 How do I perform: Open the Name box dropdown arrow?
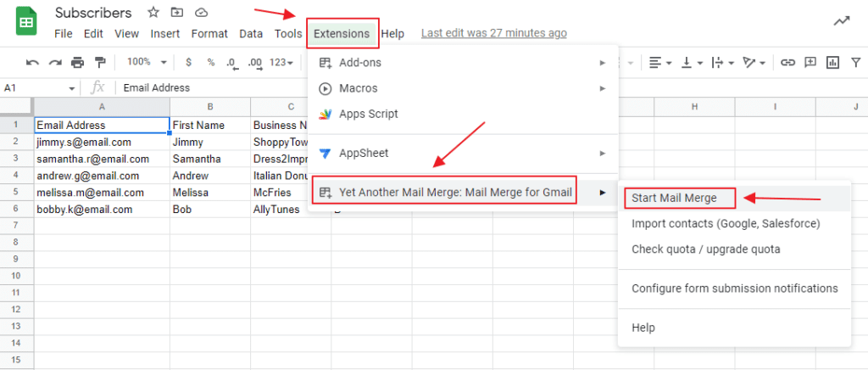click(72, 88)
